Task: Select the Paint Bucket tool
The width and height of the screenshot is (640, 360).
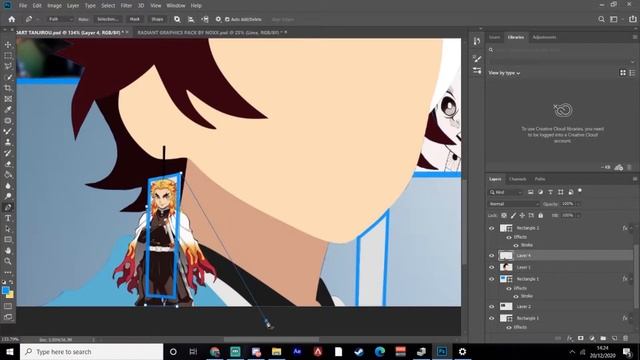Action: click(x=8, y=175)
